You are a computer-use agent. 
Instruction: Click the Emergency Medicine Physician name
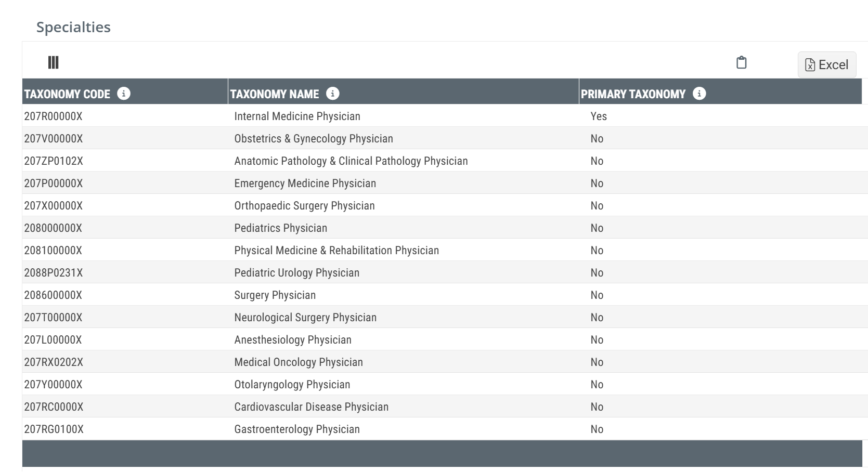click(x=305, y=183)
